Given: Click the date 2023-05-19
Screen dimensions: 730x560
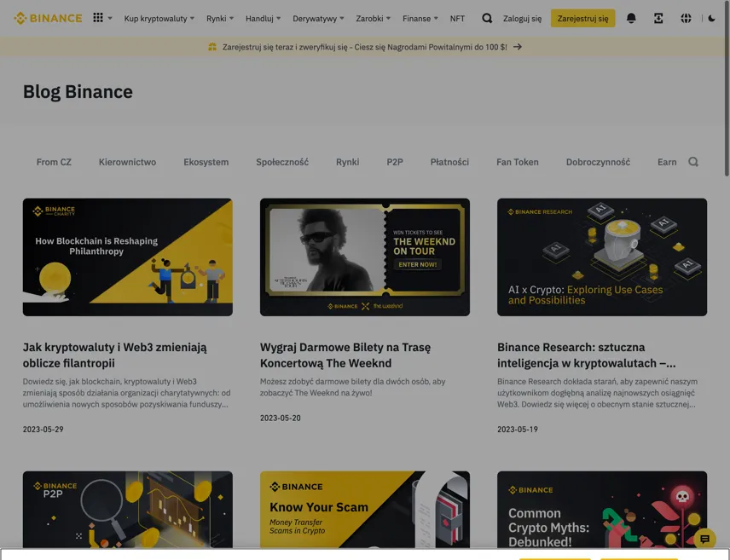Looking at the screenshot, I should pos(518,430).
